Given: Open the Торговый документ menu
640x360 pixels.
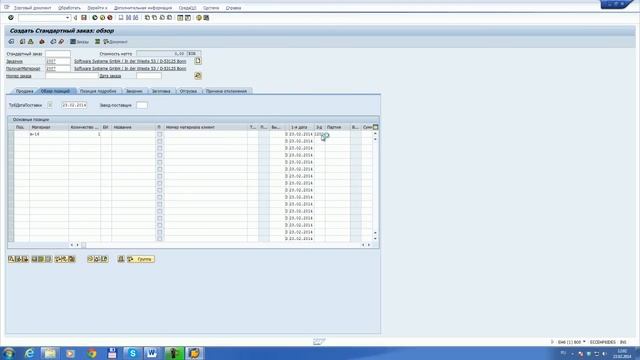Looking at the screenshot, I should click(x=33, y=8).
